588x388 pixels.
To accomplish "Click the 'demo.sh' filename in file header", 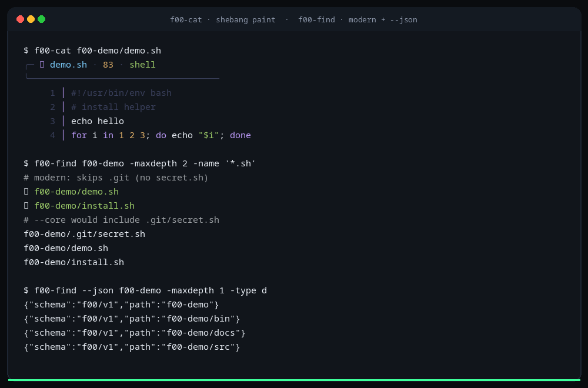I will [68, 65].
